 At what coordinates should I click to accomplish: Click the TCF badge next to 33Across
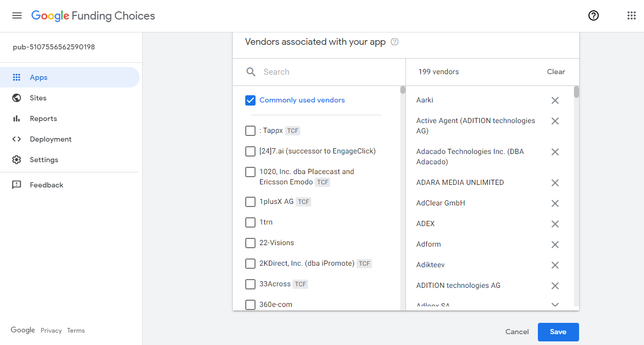pyautogui.click(x=300, y=284)
